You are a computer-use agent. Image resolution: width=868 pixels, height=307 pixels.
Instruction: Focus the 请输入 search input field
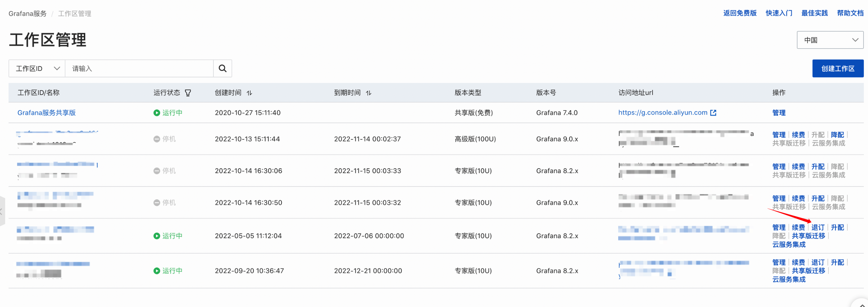coord(139,68)
